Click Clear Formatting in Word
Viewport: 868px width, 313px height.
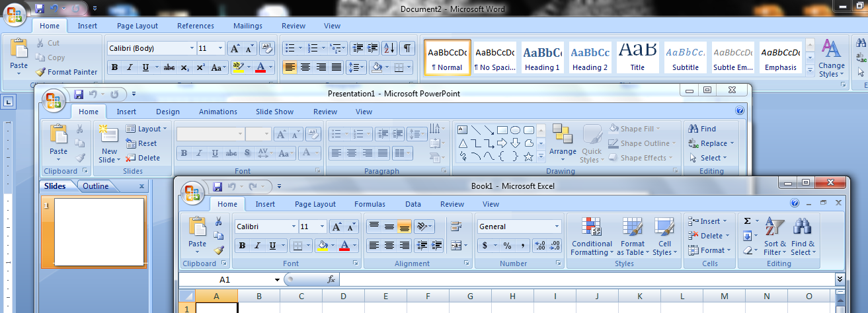[267, 48]
